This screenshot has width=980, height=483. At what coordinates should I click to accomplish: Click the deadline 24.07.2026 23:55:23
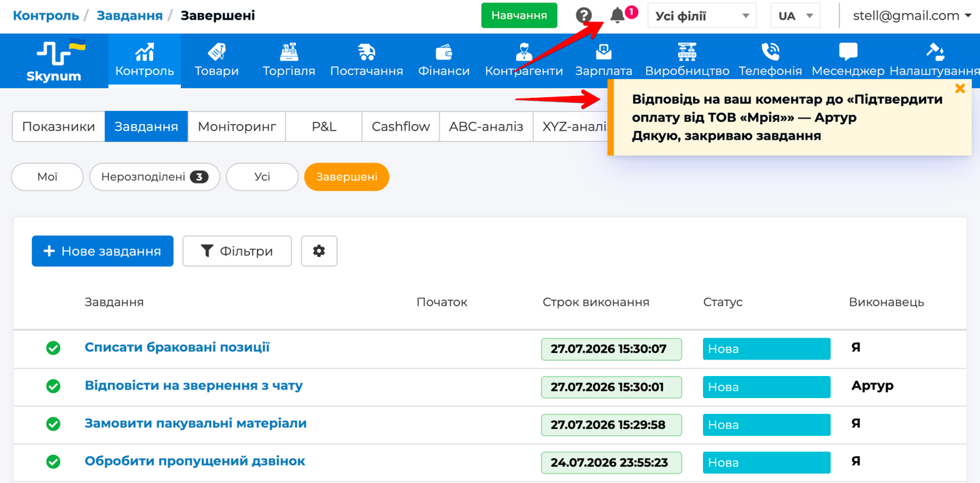coord(612,463)
